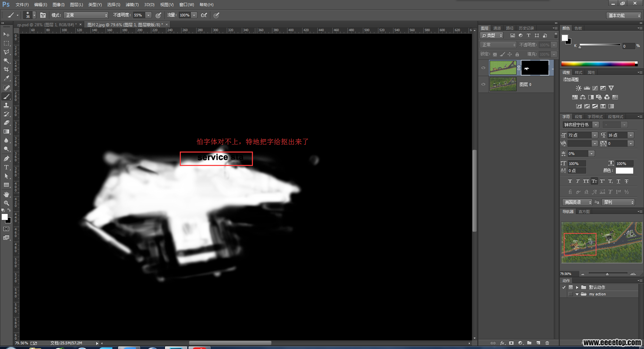Open the brush panel toggle icon

tap(43, 15)
